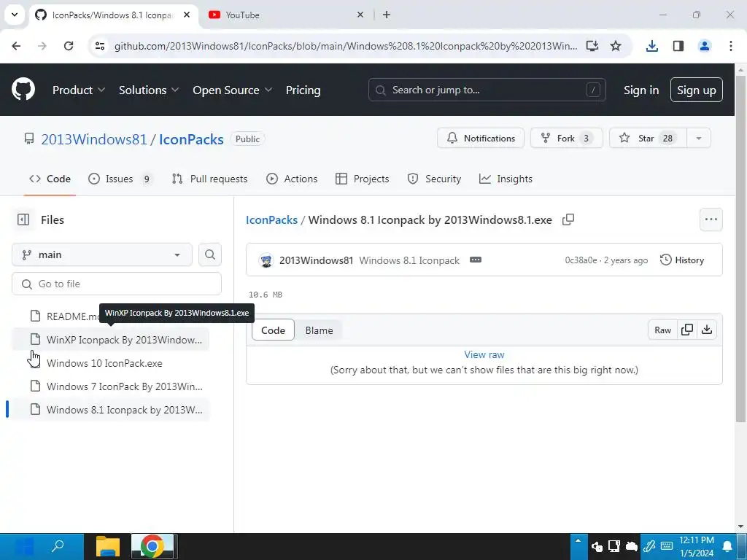
Task: Open Chrome three-dot menu
Action: pyautogui.click(x=731, y=46)
